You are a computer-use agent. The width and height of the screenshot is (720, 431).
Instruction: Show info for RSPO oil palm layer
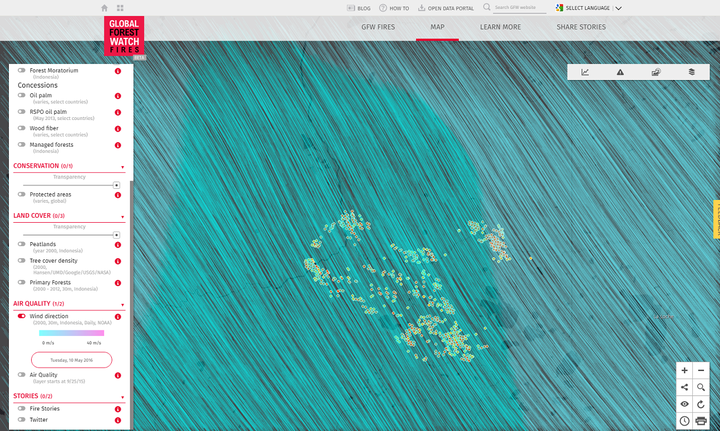tap(118, 112)
